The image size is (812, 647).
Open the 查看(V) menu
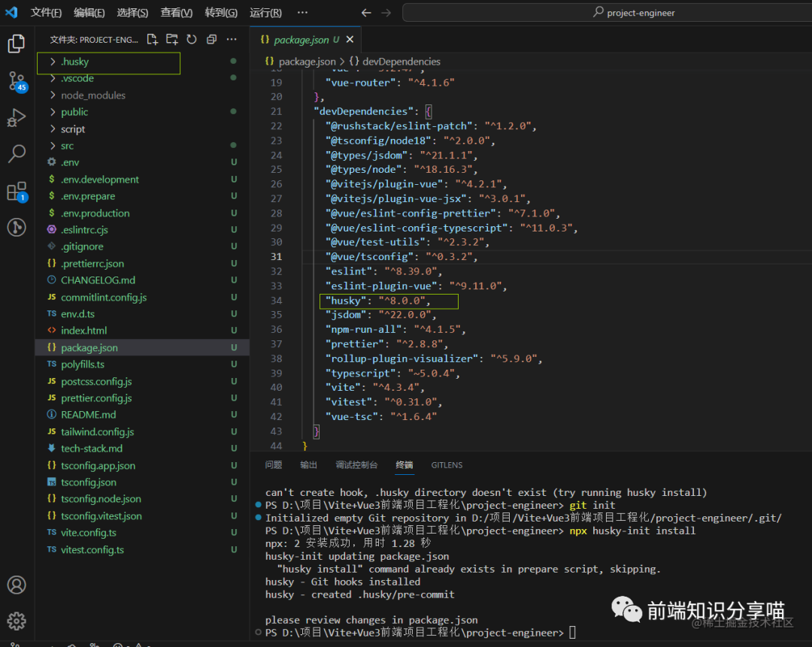177,13
